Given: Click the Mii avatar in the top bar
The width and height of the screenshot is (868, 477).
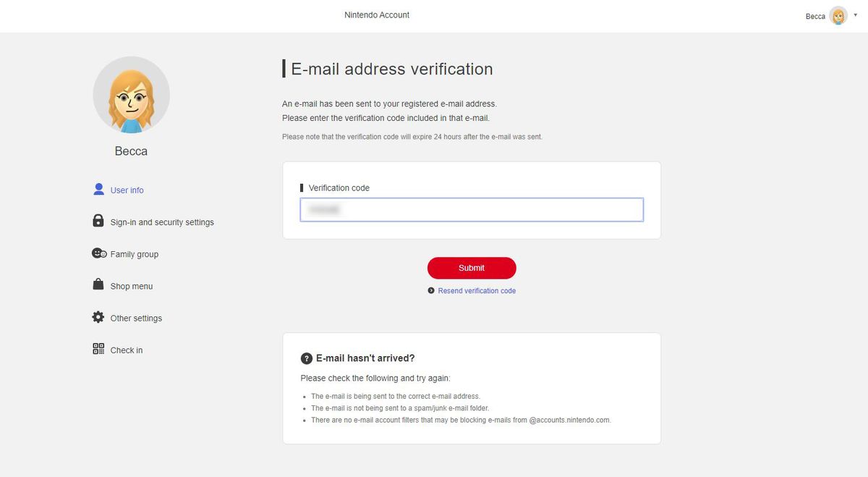Looking at the screenshot, I should click(x=838, y=14).
